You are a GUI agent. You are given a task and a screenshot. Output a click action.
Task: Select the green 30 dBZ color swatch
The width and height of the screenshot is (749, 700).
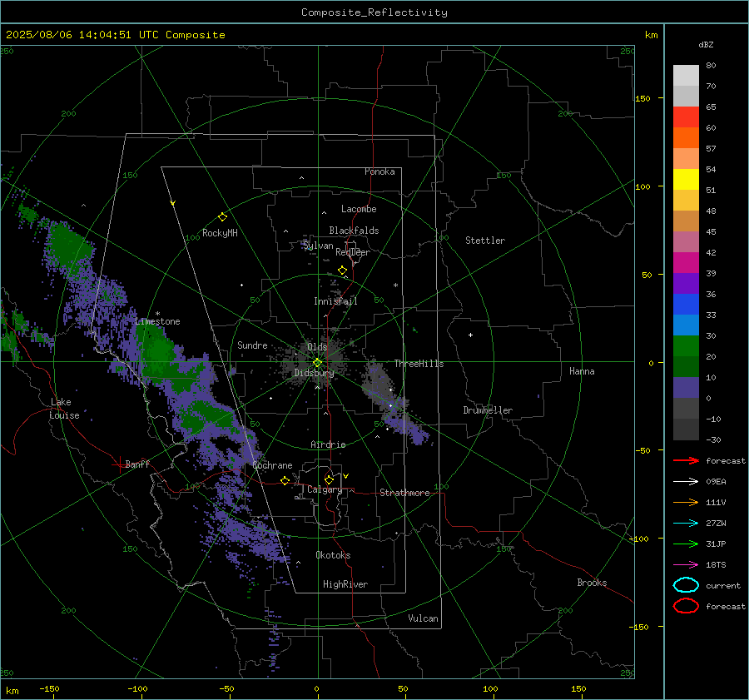pyautogui.click(x=686, y=345)
